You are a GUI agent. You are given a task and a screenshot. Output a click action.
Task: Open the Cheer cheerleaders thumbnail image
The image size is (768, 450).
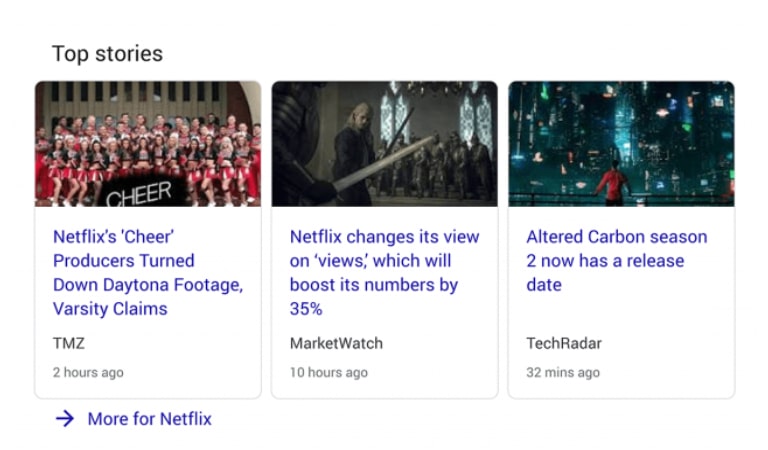pos(148,143)
